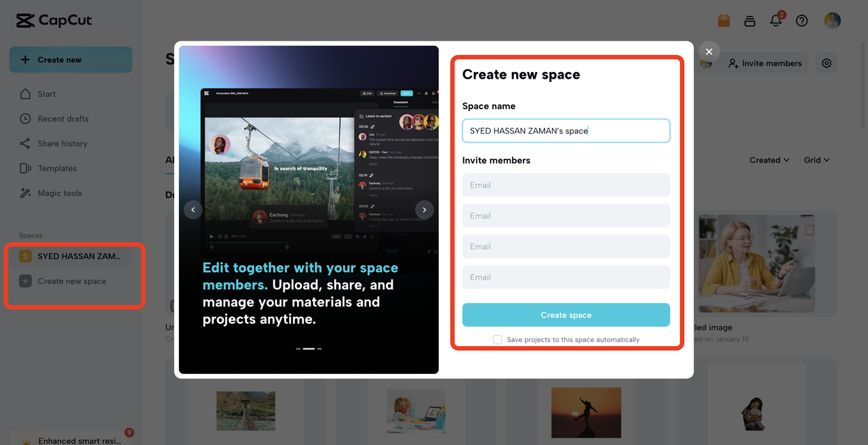The image size is (868, 445).
Task: Select the first carousel page indicator dot
Action: 298,349
